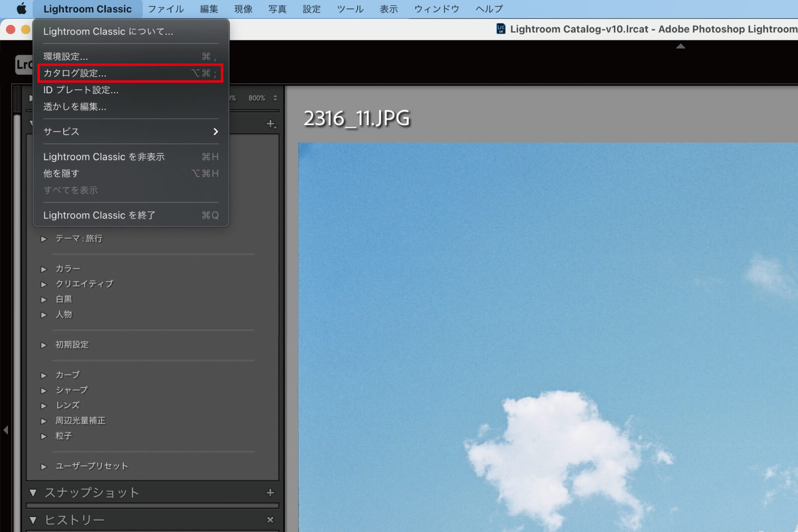Image resolution: width=798 pixels, height=532 pixels.
Task: Expand the ユーザープリセット group
Action: tap(44, 467)
